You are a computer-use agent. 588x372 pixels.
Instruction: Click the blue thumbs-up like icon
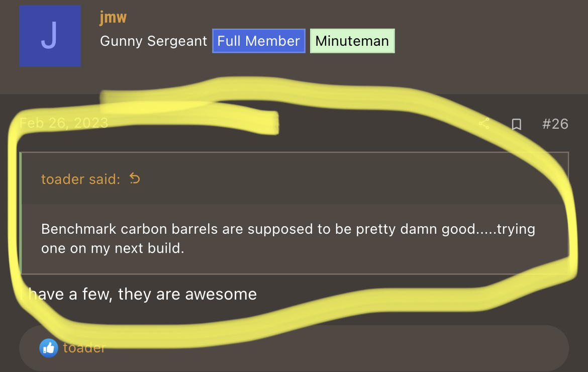[x=49, y=348]
